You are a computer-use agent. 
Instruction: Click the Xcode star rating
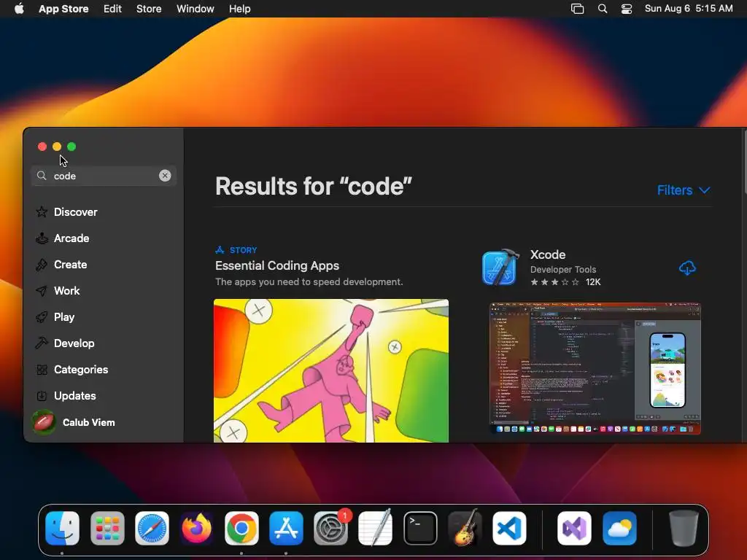tap(555, 282)
